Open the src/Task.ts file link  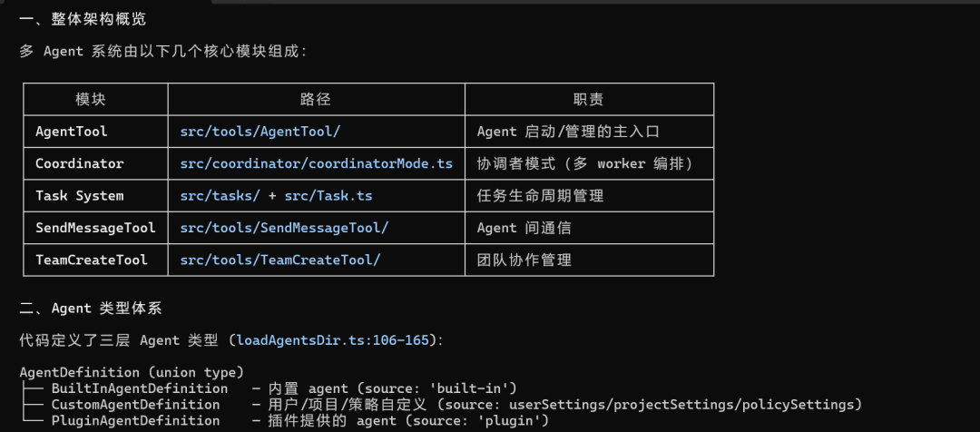coord(328,196)
